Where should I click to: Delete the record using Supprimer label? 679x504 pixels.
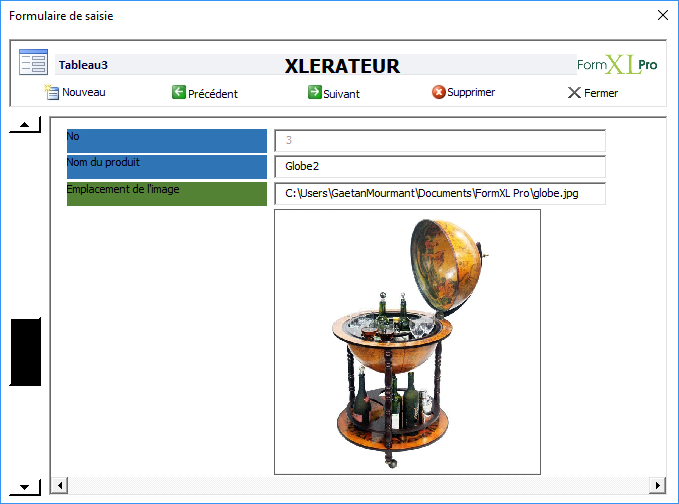coord(471,92)
